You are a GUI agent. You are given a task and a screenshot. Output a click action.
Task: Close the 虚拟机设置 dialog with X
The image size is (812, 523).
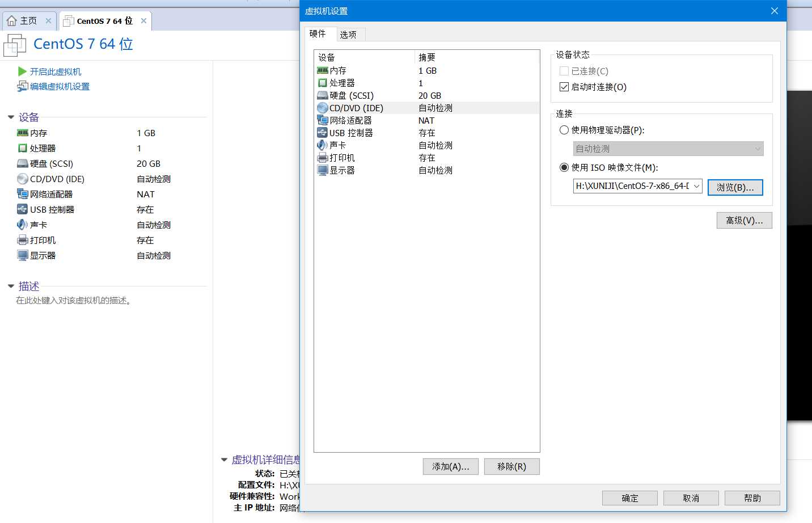coord(775,11)
